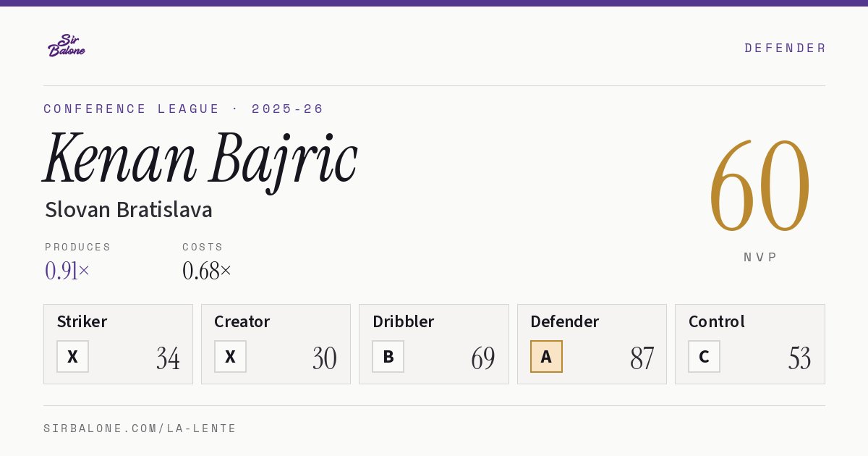Click the large 60 NVP score
The width and height of the screenshot is (868, 456).
pos(759,187)
